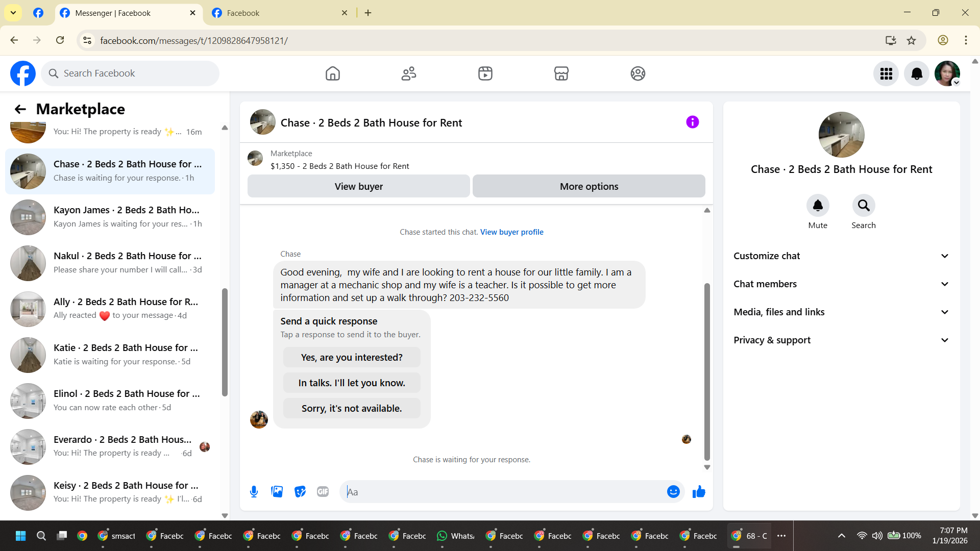Click the voice clip microphone icon
This screenshot has width=980, height=551.
(254, 492)
